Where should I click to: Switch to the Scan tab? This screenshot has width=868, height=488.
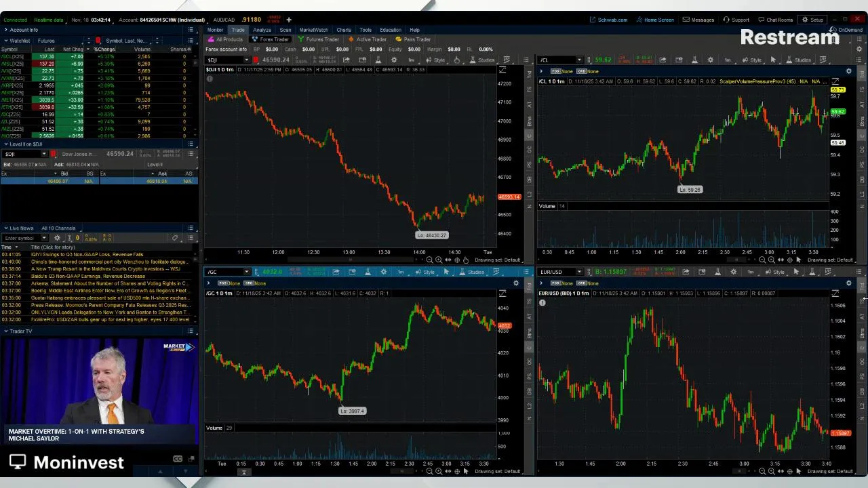click(x=285, y=30)
